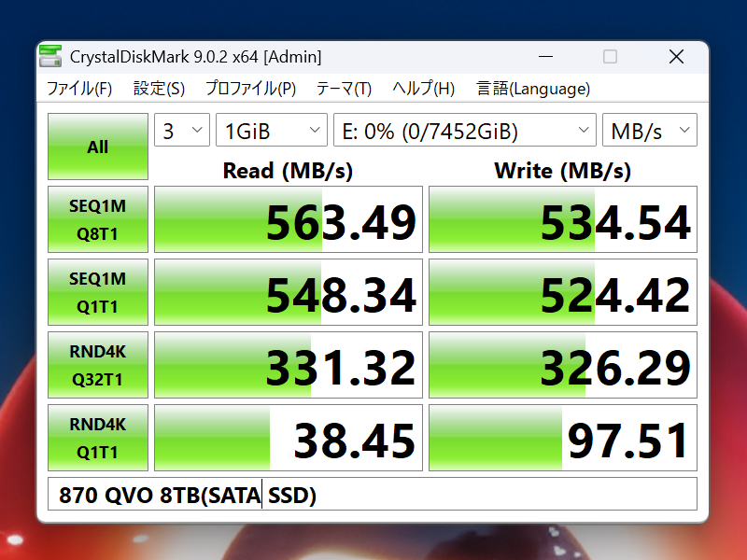Viewport: 747px width, 560px height.
Task: Open the ヘルプ(H) menu
Action: click(x=423, y=89)
